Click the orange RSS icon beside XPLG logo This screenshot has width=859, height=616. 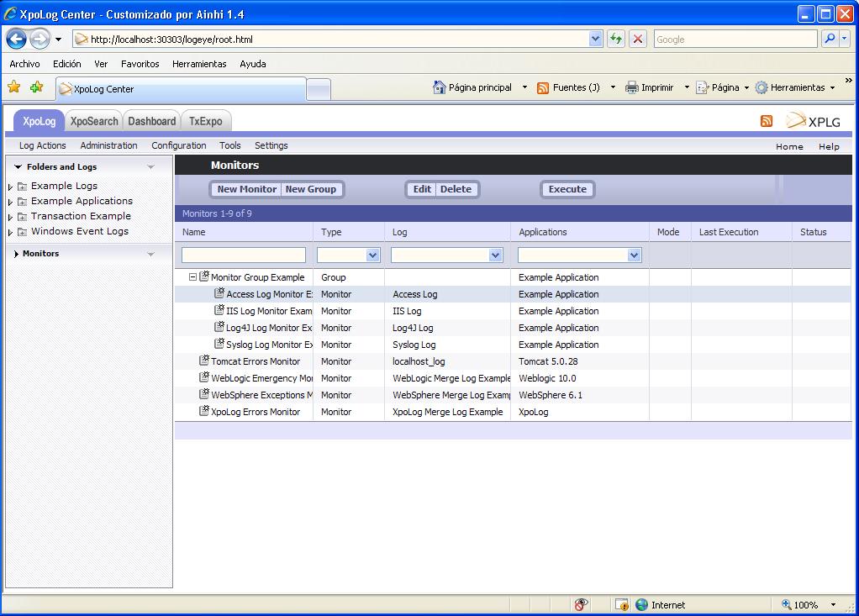click(x=767, y=121)
